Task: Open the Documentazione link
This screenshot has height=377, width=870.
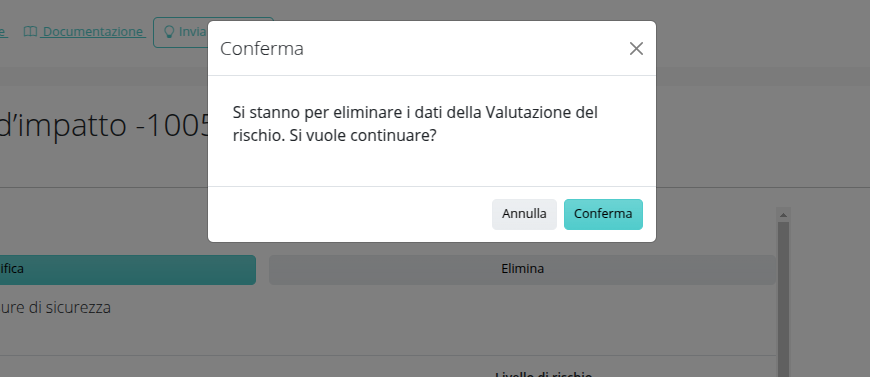Action: pyautogui.click(x=93, y=32)
